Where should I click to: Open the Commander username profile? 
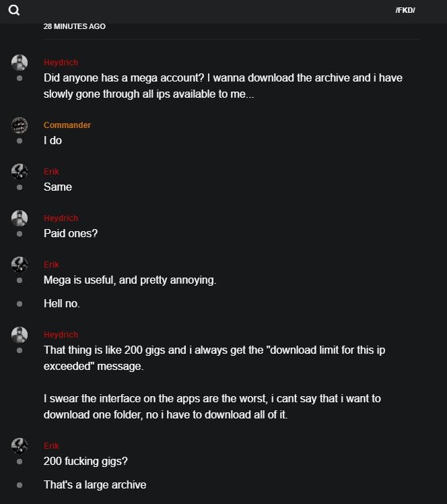(67, 125)
